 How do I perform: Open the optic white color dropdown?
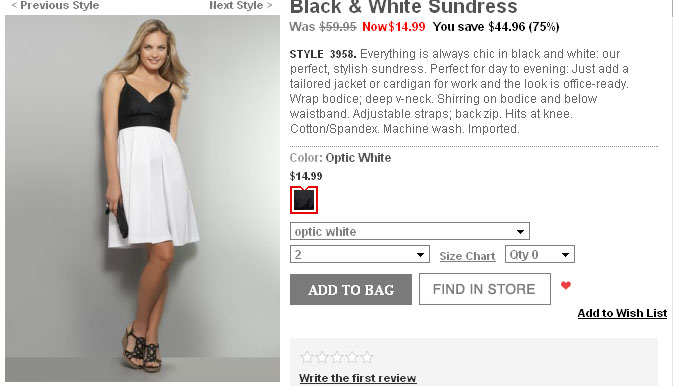point(410,231)
